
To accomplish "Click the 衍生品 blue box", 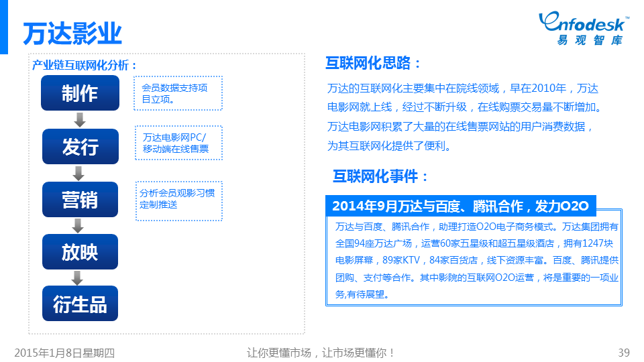I will (x=80, y=304).
